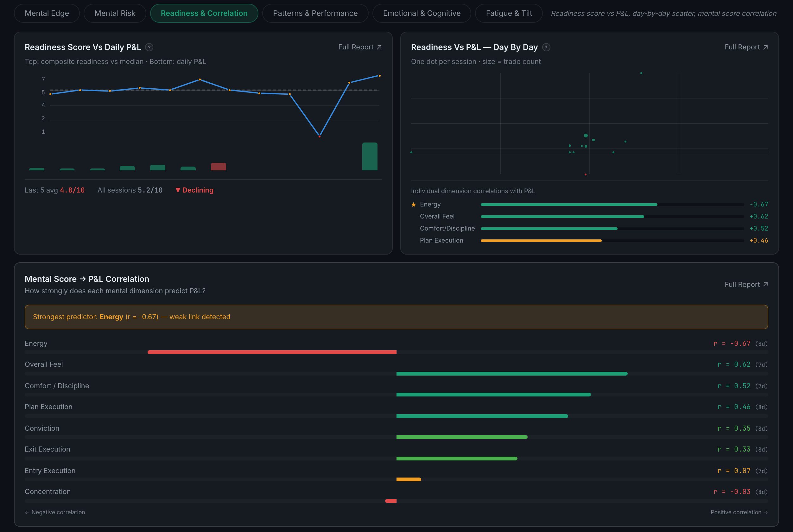
Task: Click help icon beside Readiness Score Vs Daily P&L
Action: [x=149, y=47]
